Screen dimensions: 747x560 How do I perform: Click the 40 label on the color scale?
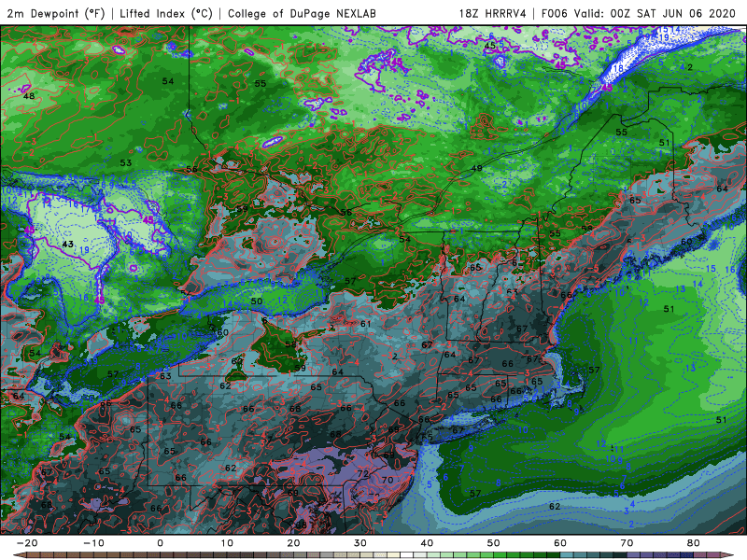point(427,543)
